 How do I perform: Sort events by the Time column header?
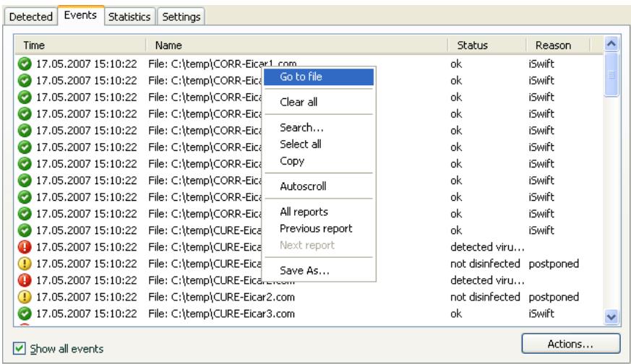[80, 45]
